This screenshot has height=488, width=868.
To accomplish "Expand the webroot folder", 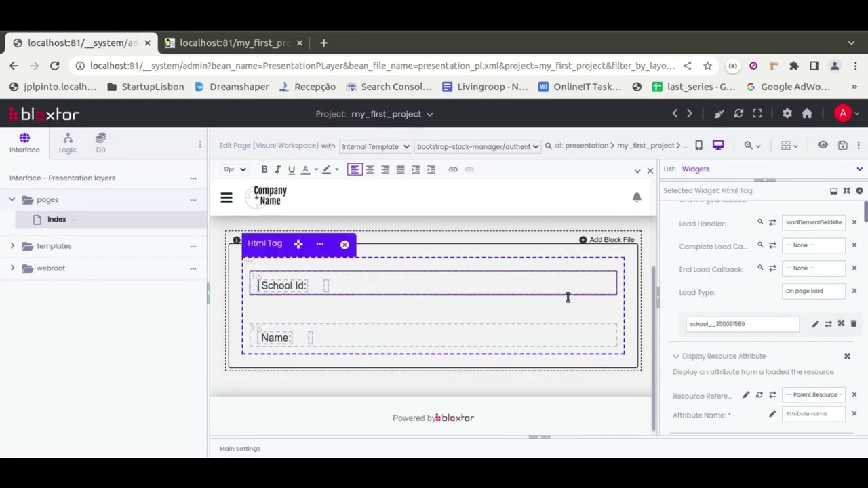I will [12, 268].
